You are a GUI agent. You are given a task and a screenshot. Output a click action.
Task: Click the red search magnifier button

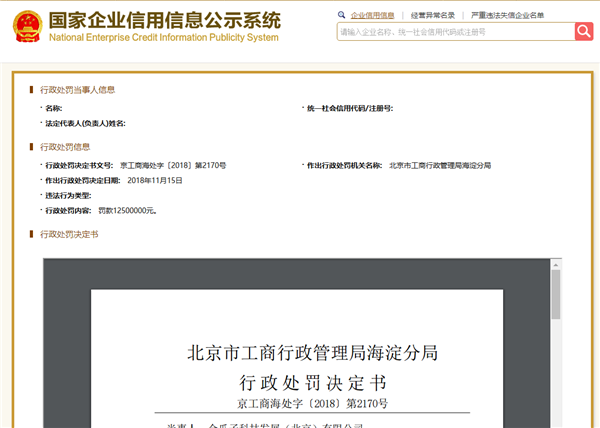tap(584, 31)
